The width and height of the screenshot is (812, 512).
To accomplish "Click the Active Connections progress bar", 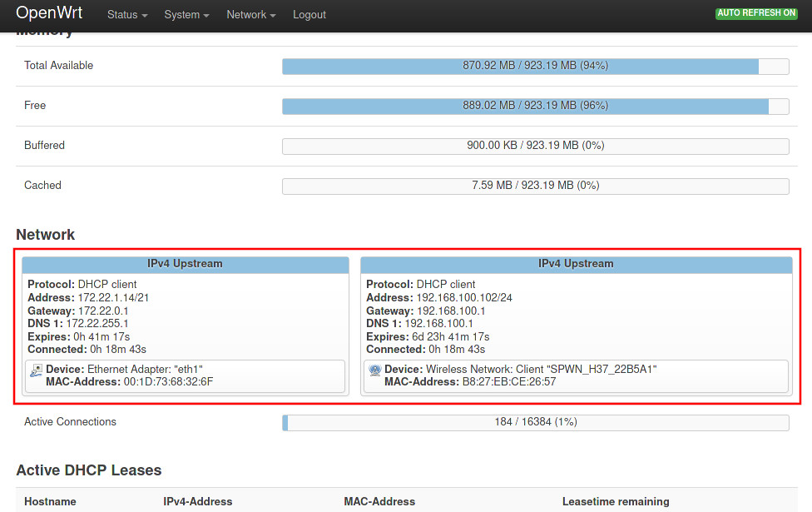I will (x=536, y=422).
